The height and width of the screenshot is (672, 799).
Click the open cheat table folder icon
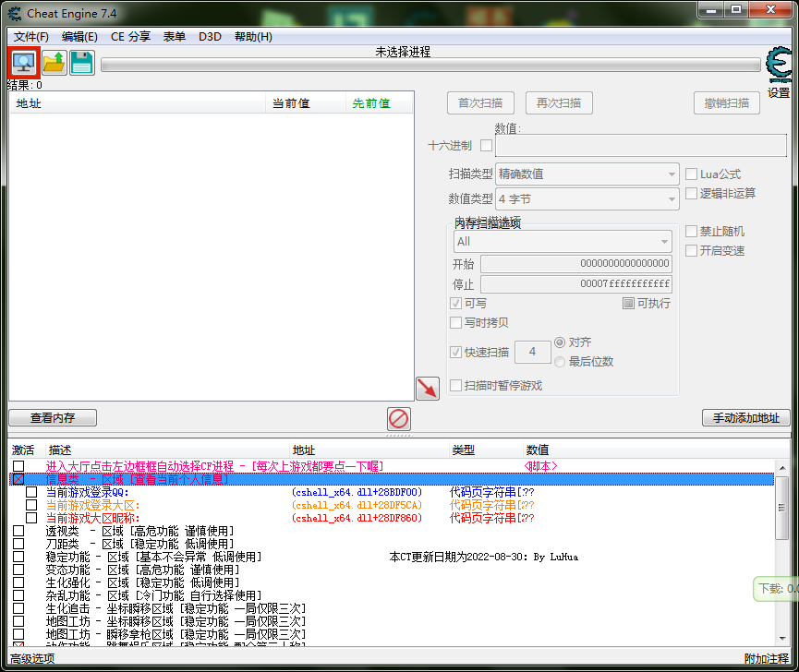(x=54, y=63)
